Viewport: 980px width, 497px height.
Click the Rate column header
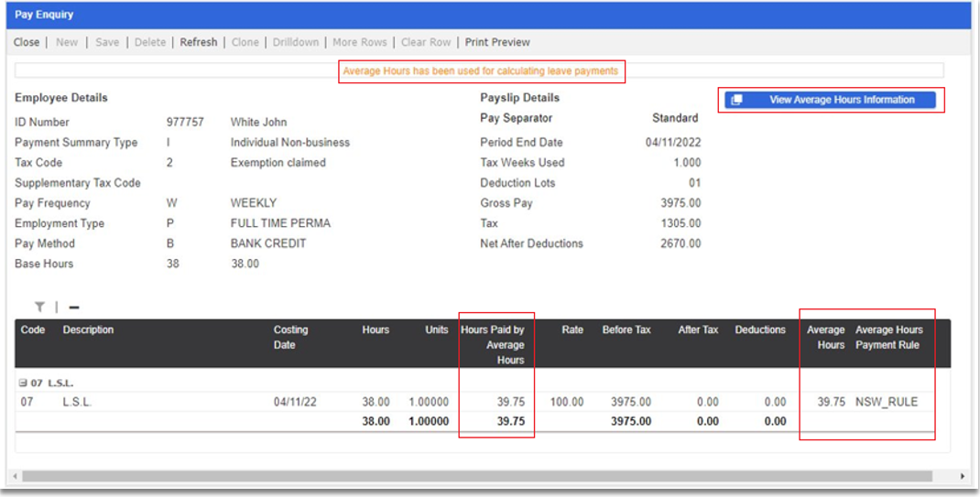coord(572,330)
